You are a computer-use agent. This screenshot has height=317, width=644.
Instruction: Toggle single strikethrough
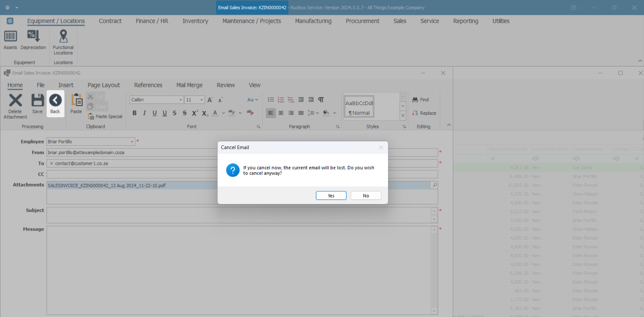pos(174,113)
